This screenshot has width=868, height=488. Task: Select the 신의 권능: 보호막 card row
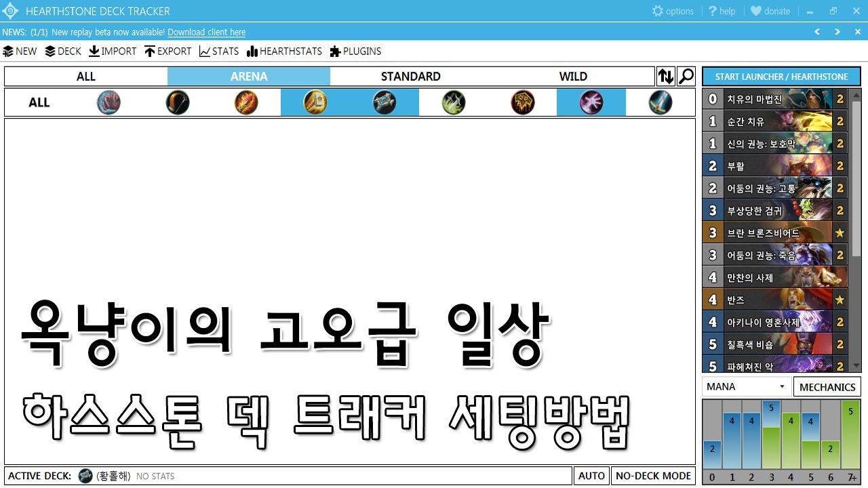(x=775, y=144)
